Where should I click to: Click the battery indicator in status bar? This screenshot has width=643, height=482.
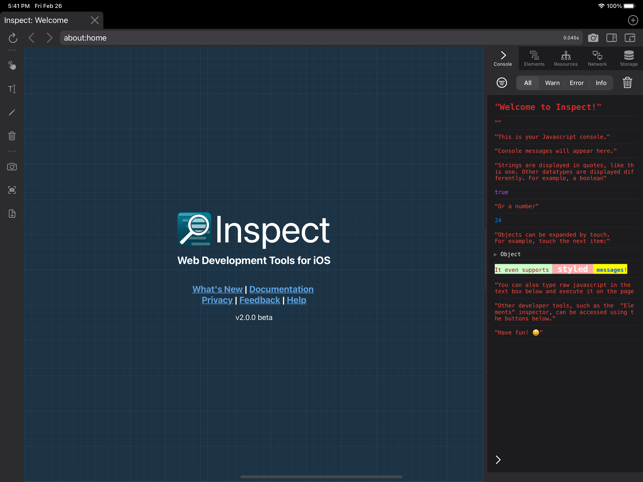pyautogui.click(x=629, y=6)
